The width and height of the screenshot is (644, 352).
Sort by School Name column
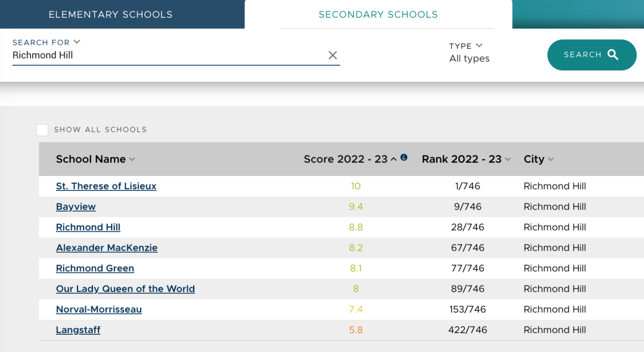click(x=95, y=159)
